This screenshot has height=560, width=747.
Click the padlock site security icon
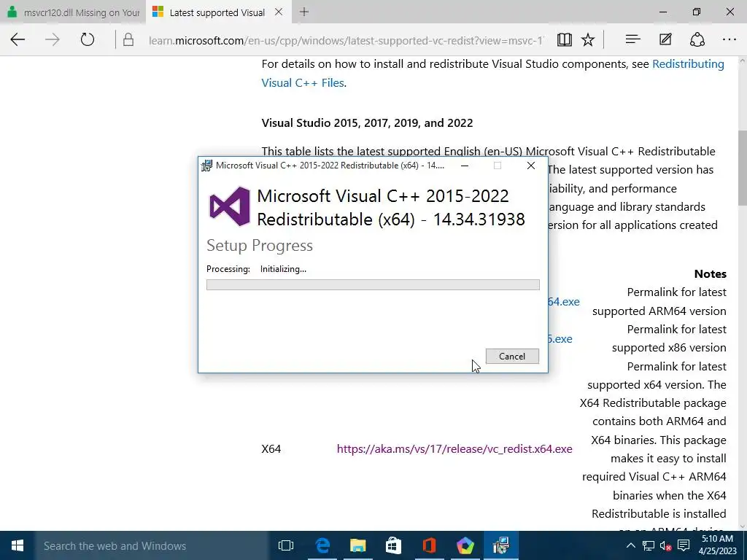pos(128,39)
